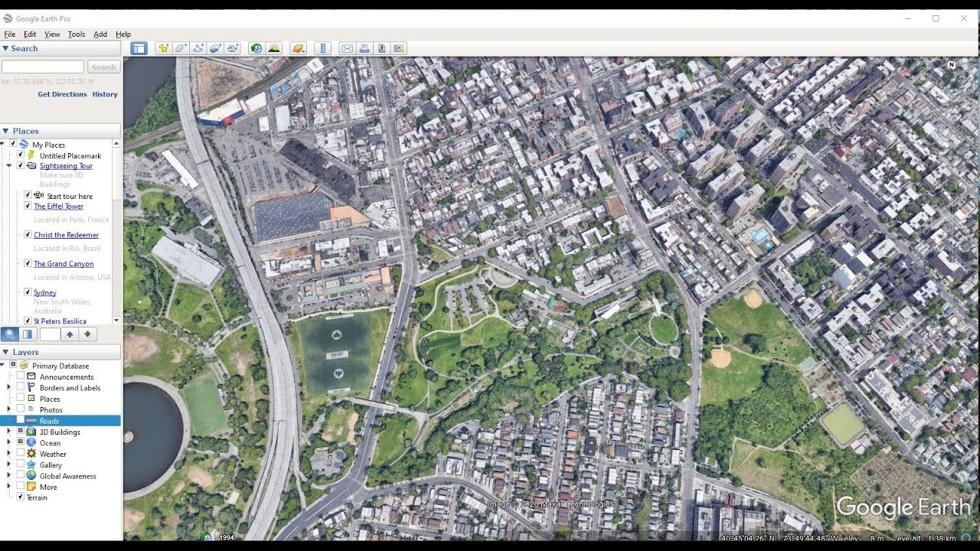Show historical imagery clock icon

256,48
